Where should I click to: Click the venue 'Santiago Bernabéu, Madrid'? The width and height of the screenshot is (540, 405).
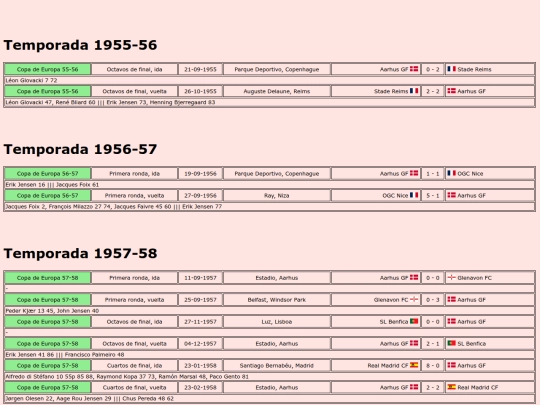coord(277,365)
